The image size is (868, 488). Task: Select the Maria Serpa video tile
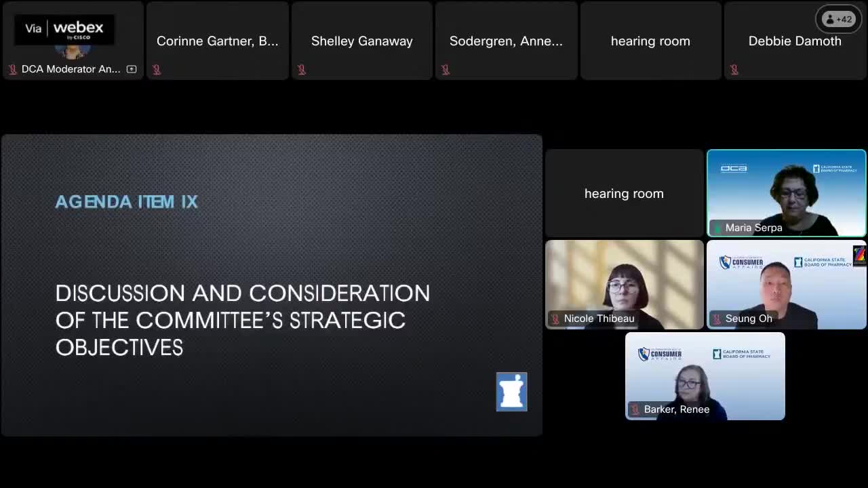[787, 190]
